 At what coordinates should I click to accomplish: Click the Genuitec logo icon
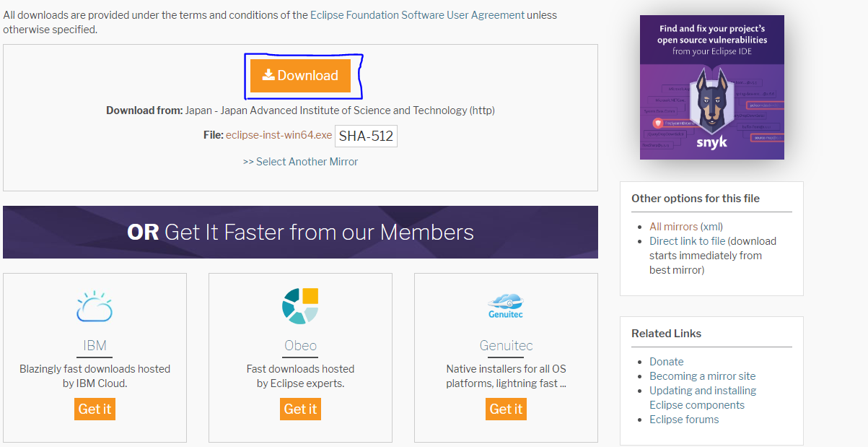click(x=506, y=306)
